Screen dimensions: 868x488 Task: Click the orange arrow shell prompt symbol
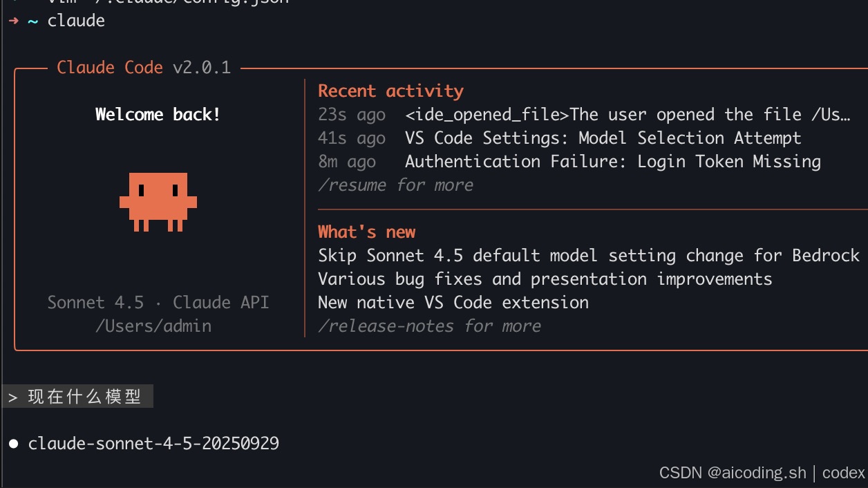click(x=13, y=21)
